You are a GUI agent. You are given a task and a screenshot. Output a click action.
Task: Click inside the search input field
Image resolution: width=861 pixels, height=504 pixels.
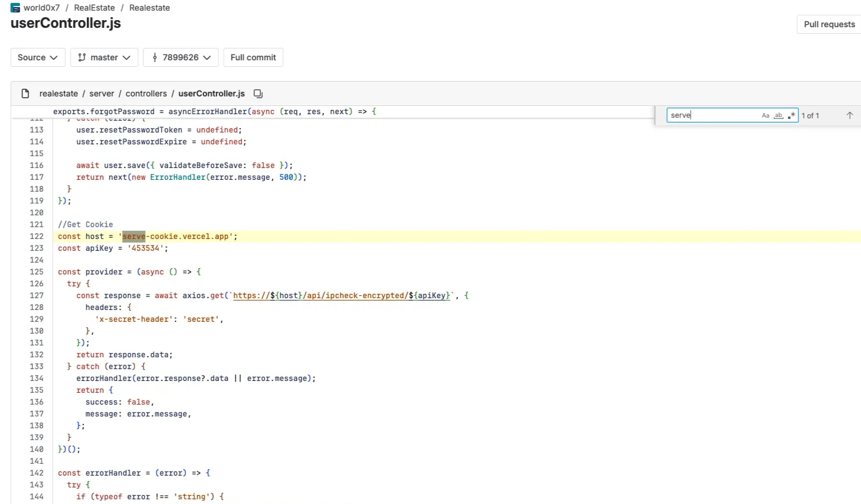click(x=710, y=115)
